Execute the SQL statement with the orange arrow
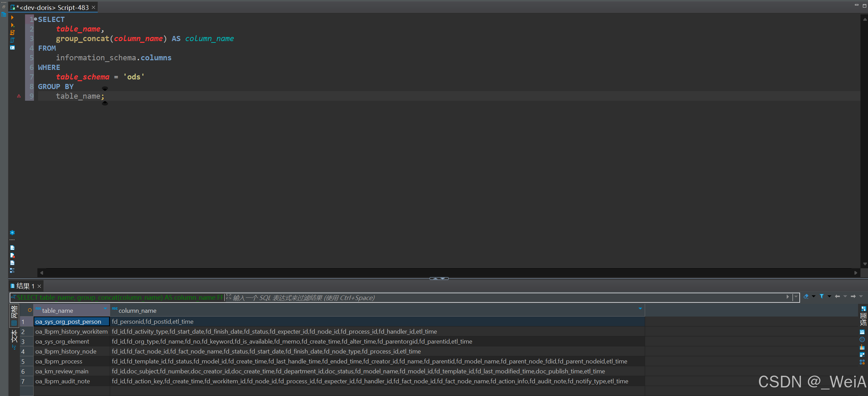Screen dimensions: 868x396 (x=12, y=17)
